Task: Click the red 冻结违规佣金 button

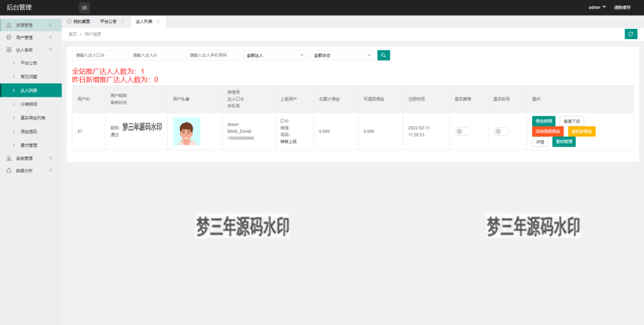Action: [548, 131]
